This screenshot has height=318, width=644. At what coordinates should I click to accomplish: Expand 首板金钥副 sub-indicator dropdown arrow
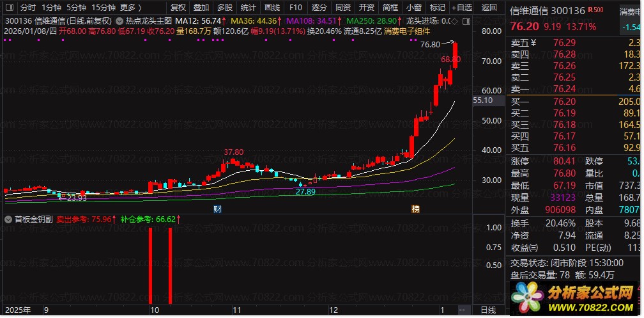pyautogui.click(x=8, y=219)
